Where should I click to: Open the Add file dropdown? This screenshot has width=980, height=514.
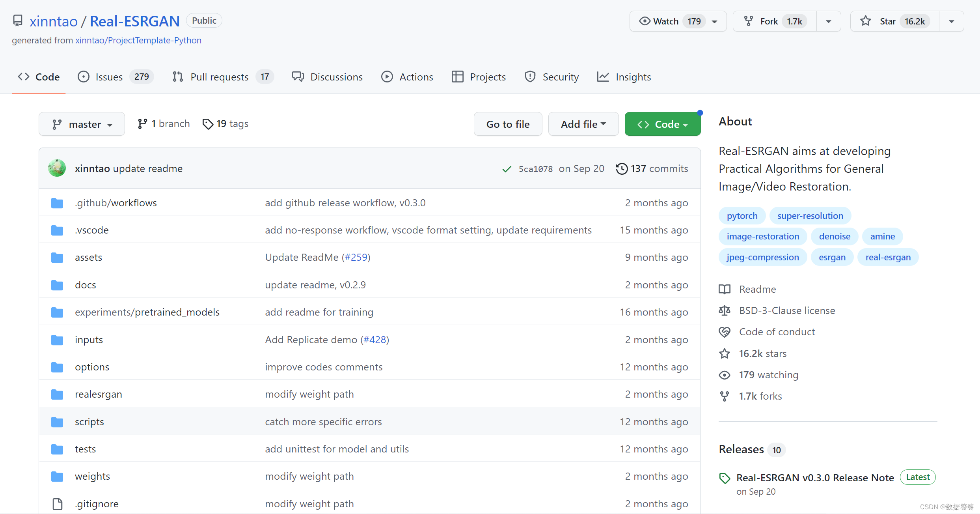click(x=583, y=124)
